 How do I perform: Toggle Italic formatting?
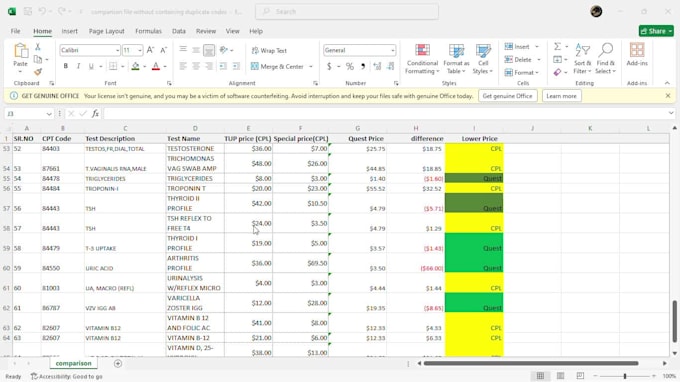pos(78,66)
